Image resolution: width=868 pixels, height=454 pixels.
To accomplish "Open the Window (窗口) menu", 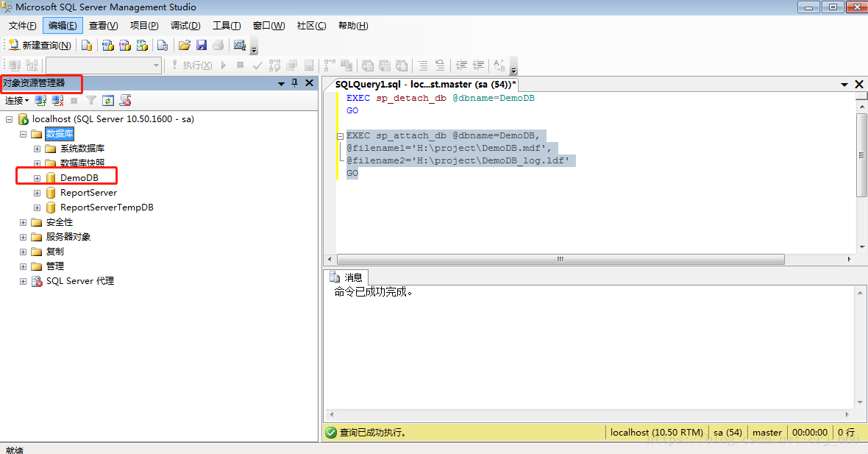I will [269, 26].
